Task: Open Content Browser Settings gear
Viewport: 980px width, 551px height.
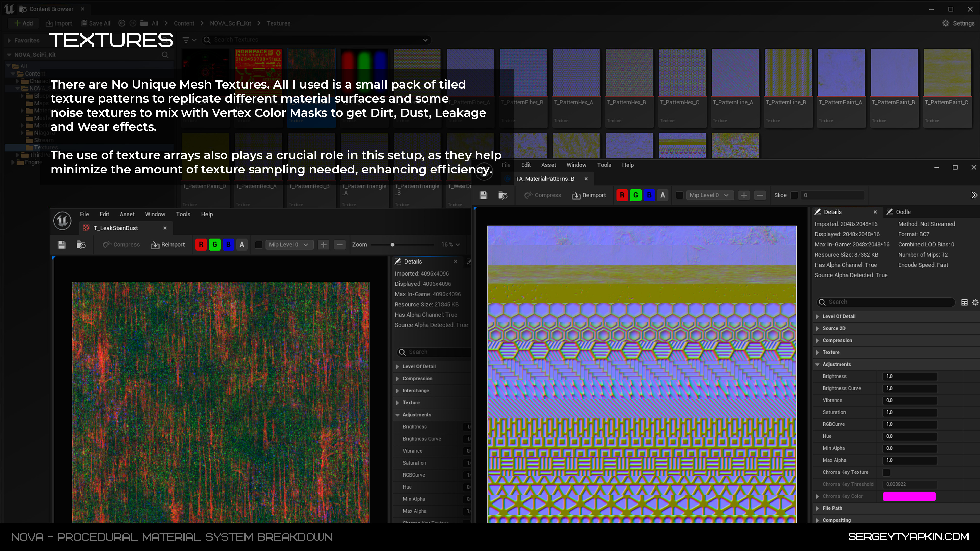Action: tap(945, 23)
